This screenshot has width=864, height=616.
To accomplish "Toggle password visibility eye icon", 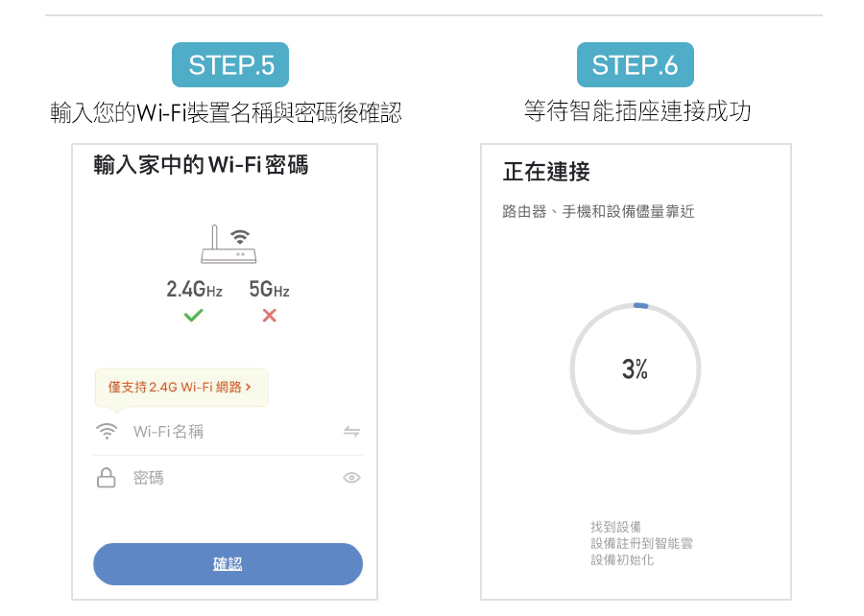I will tap(351, 478).
